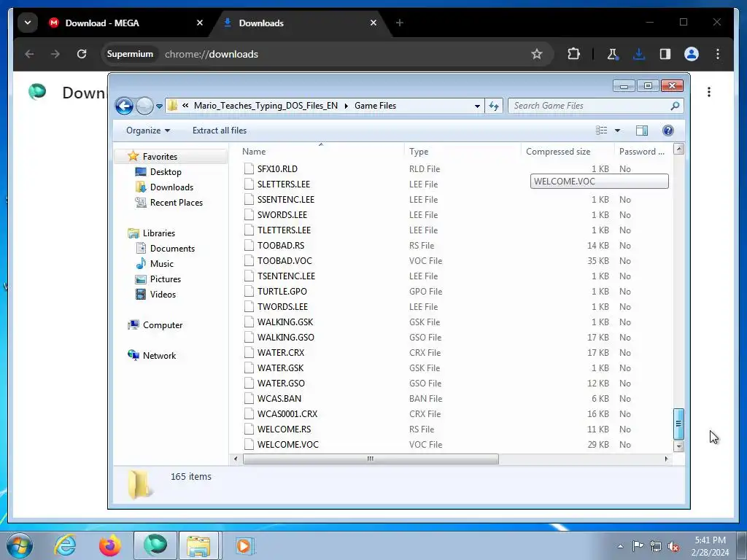747x560 pixels.
Task: Close the Download - MEGA tab
Action: pyautogui.click(x=200, y=23)
